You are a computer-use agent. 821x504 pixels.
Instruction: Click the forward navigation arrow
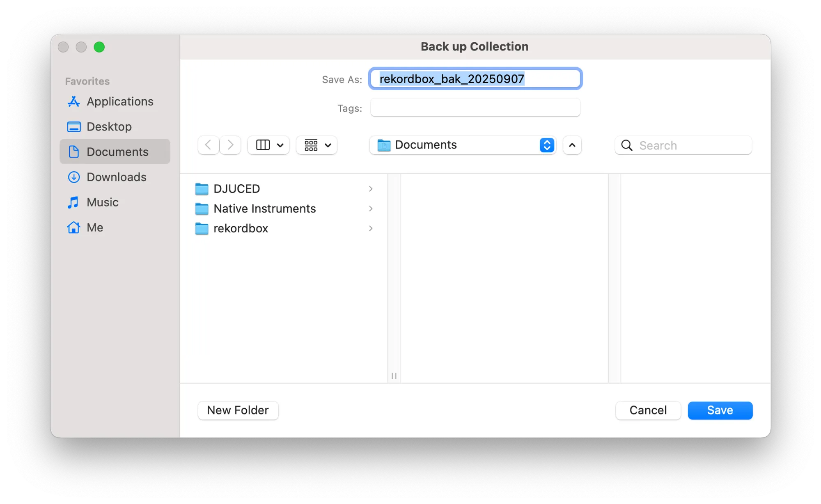coord(230,145)
